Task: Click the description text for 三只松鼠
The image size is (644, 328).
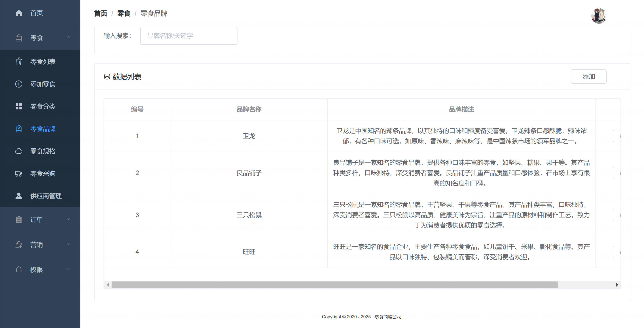Action: pos(461,215)
